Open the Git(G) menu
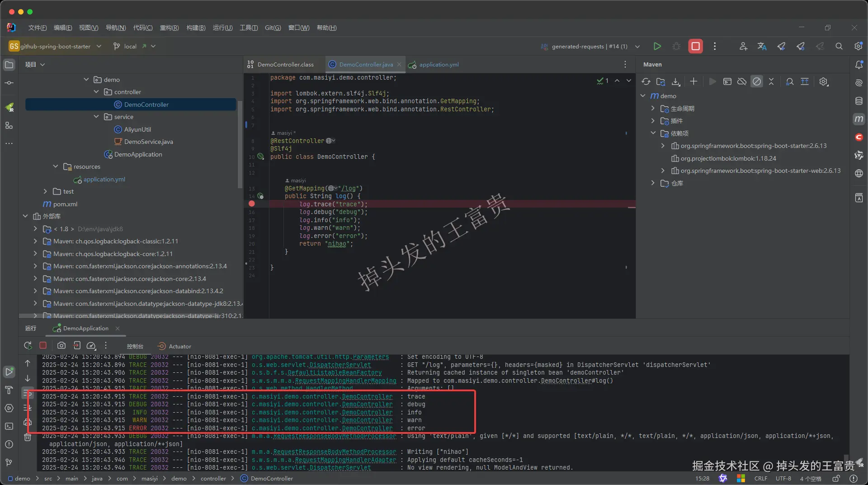 pos(273,28)
